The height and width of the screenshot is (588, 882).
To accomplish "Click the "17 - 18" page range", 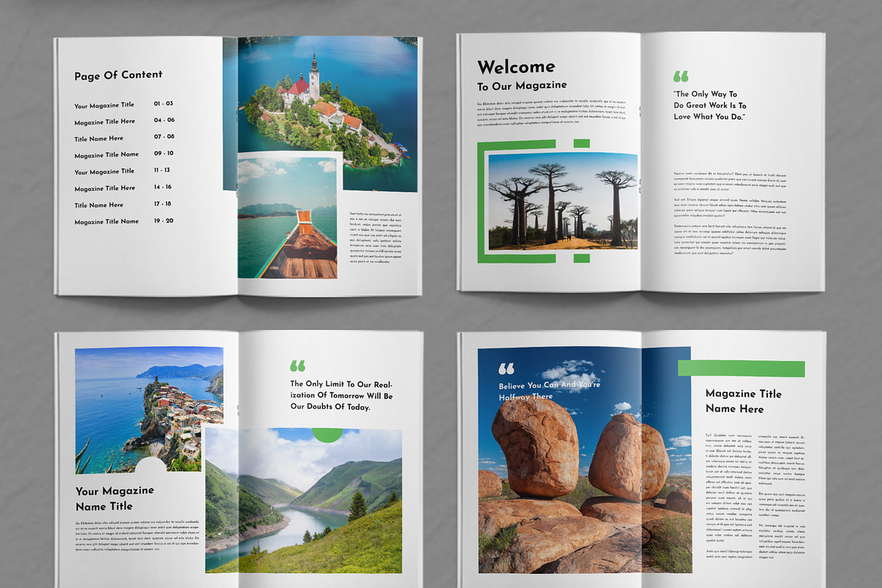I will coord(162,204).
